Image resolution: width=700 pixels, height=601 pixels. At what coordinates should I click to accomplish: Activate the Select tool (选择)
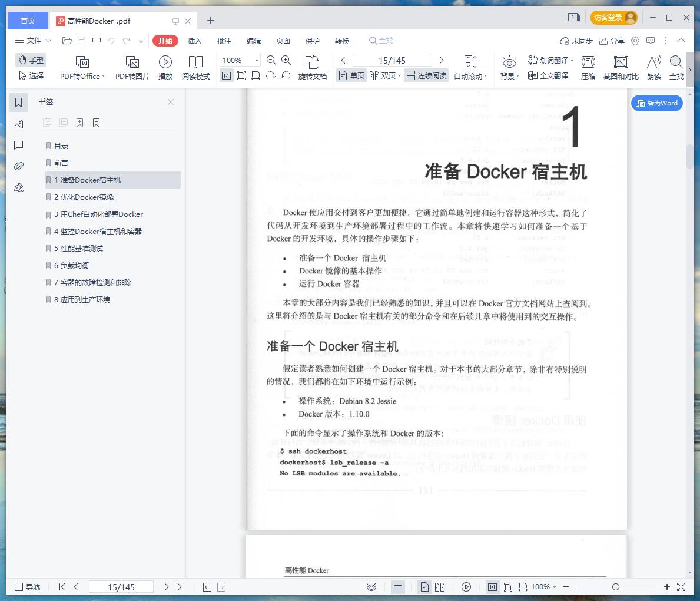[31, 75]
